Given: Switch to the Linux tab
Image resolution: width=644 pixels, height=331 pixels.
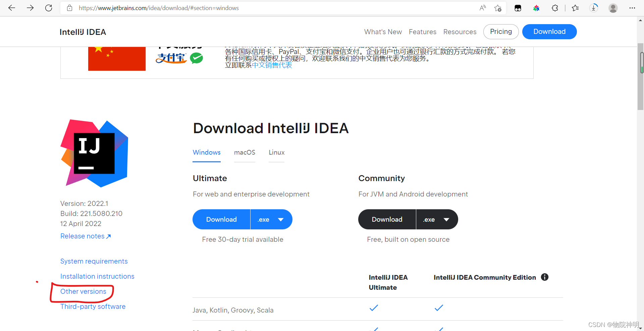Looking at the screenshot, I should click(x=276, y=153).
